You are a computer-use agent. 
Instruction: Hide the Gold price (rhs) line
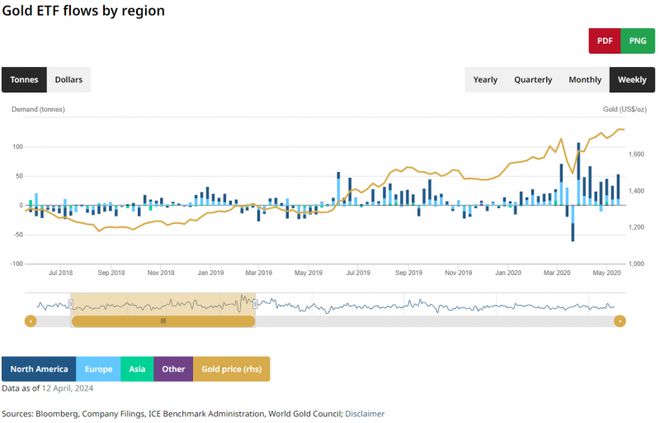(x=231, y=369)
